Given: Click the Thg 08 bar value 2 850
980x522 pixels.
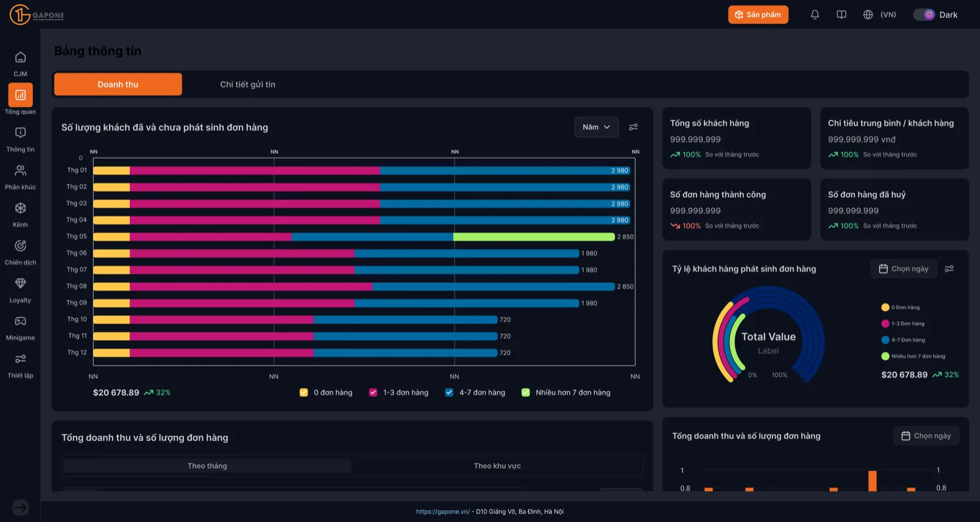Looking at the screenshot, I should point(625,286).
